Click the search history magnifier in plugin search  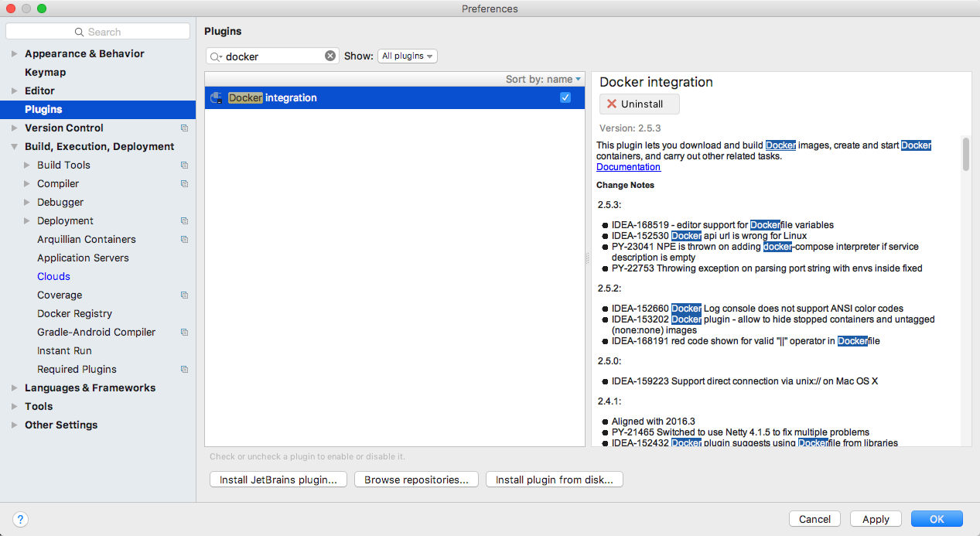pos(216,56)
